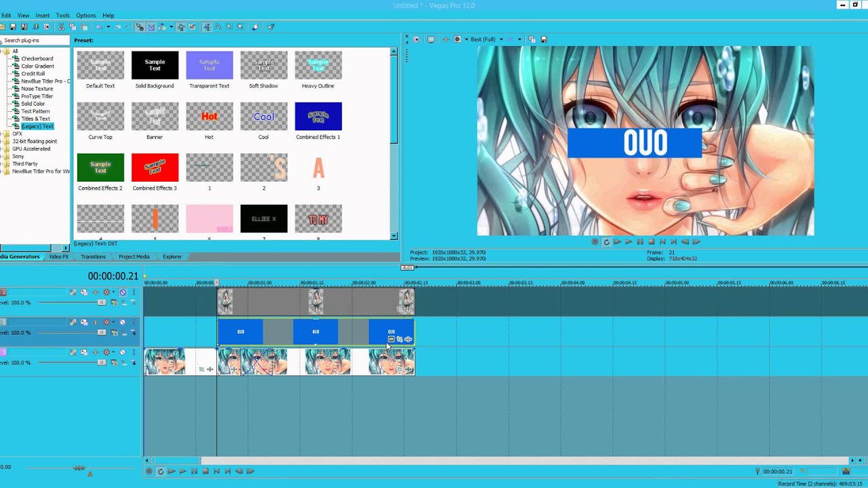Click the preview Pause button
This screenshot has width=868, height=488.
click(x=639, y=241)
